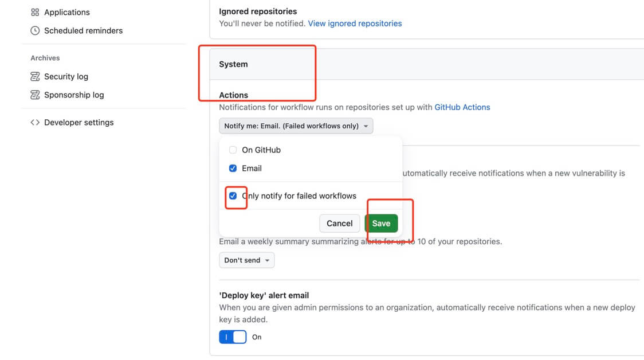Turn off the Deploy key alert toggle
Screen dimensions: 644x360
point(233,337)
